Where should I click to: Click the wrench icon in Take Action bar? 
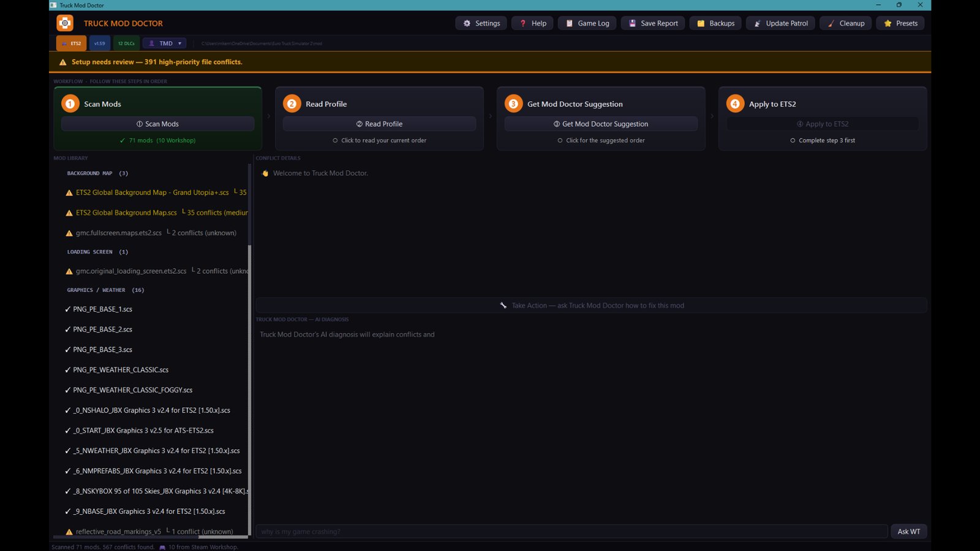click(x=503, y=305)
